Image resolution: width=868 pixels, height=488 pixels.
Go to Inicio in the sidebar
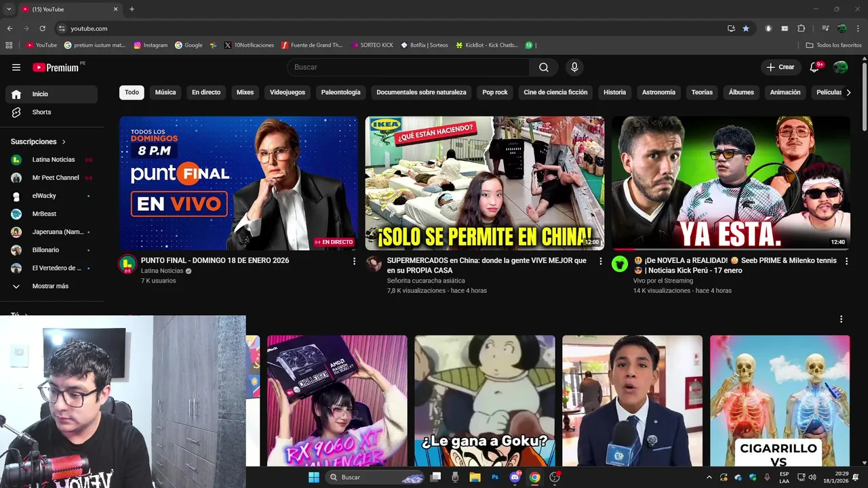[52, 94]
